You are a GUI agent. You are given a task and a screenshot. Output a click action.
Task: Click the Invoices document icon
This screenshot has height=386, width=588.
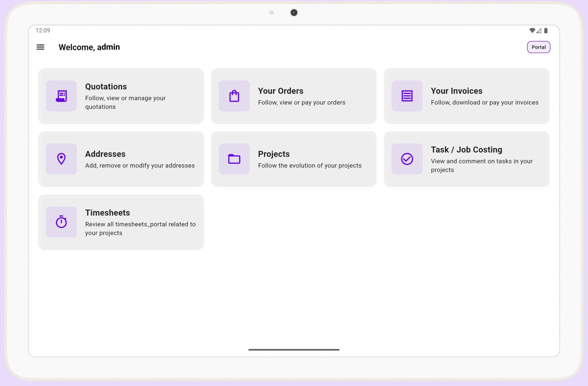coord(407,96)
